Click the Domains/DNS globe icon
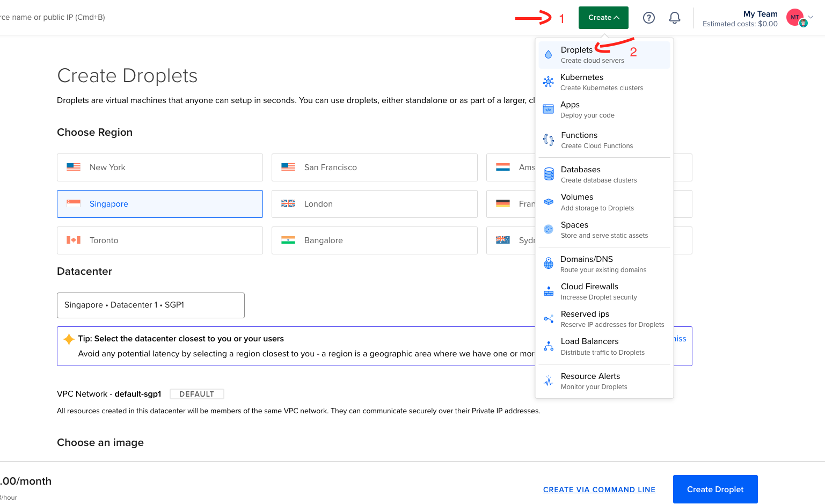Image resolution: width=825 pixels, height=504 pixels. tap(548, 264)
